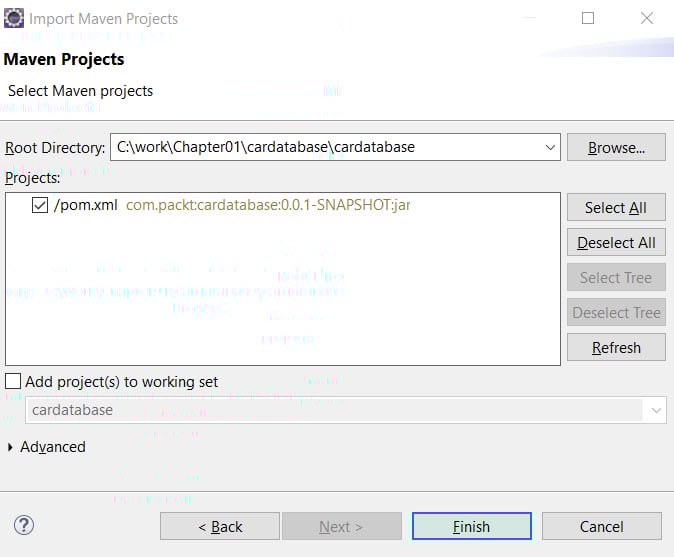Click Select All button
674x557 pixels.
[616, 208]
